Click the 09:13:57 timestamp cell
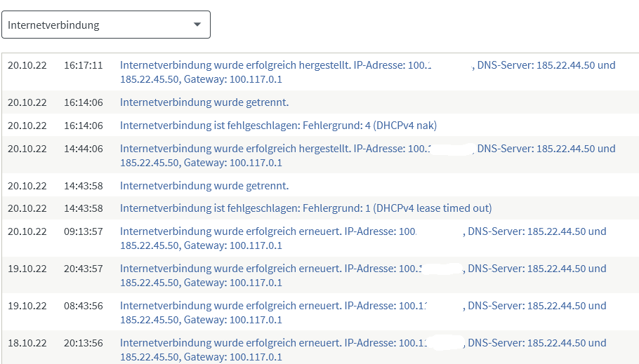This screenshot has width=639, height=364. [x=83, y=231]
